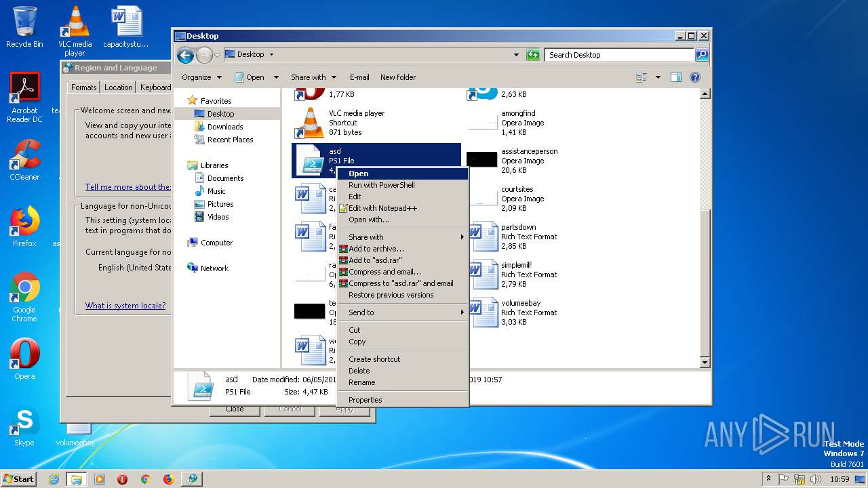Switch to Location tab in Region dialog
The image size is (868, 488).
119,87
